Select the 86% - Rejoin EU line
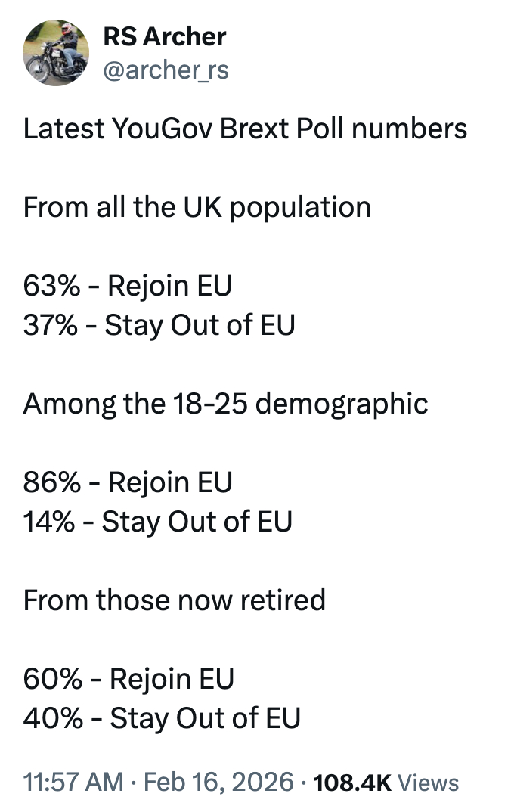 127,482
